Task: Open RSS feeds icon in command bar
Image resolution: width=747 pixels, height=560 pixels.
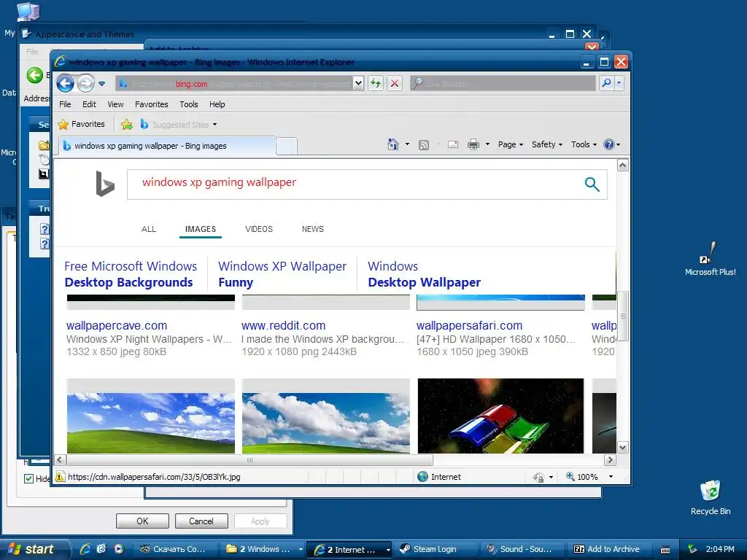Action: tap(424, 145)
